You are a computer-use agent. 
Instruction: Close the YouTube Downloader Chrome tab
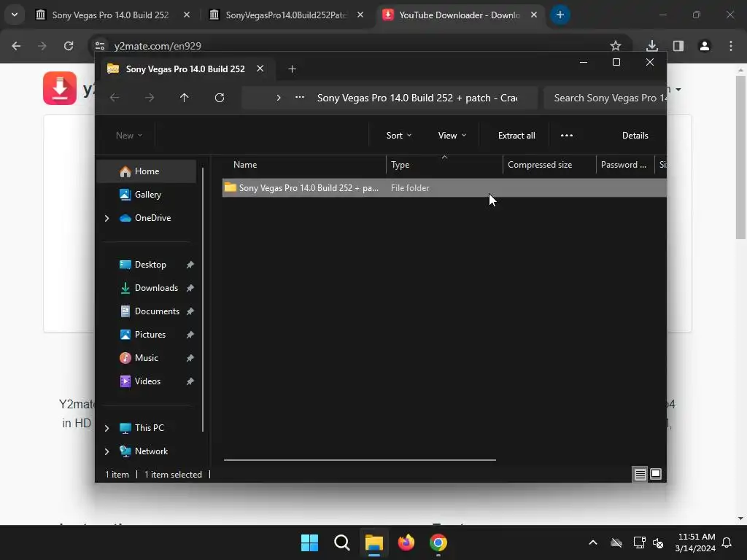[534, 15]
